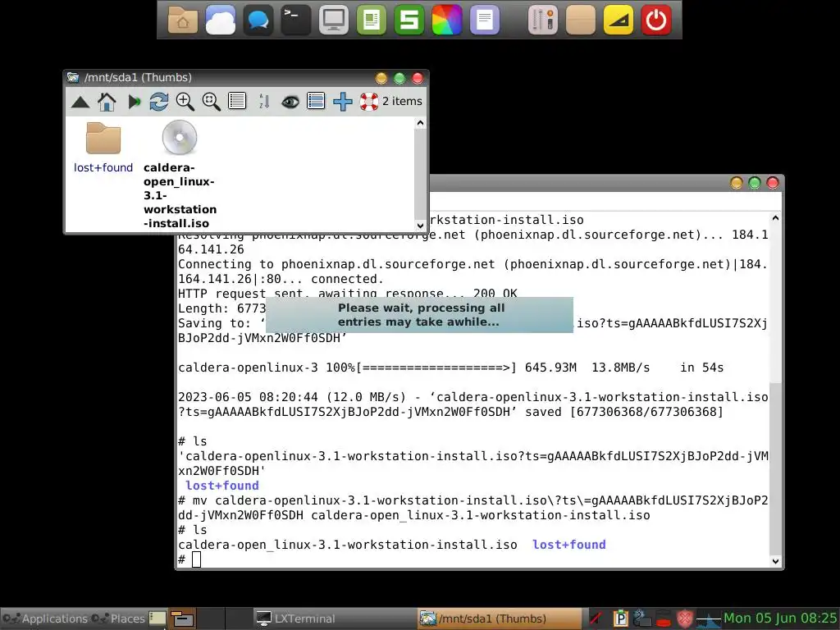The height and width of the screenshot is (630, 840).
Task: Click the window switcher icon in panel
Action: point(182,619)
